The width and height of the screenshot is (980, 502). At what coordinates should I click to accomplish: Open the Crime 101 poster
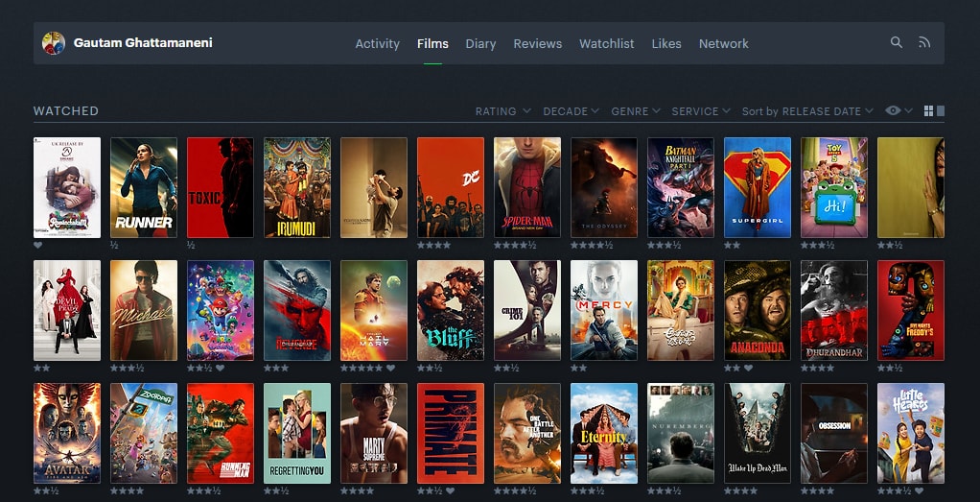(526, 310)
